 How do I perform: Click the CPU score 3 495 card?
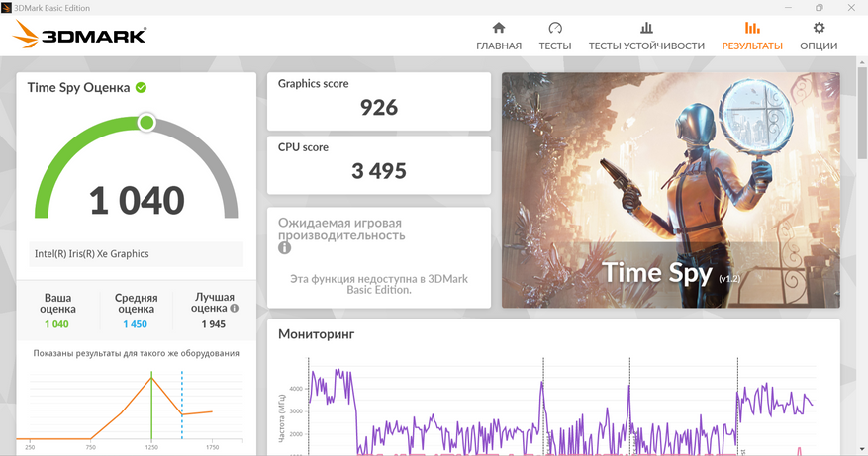point(379,165)
